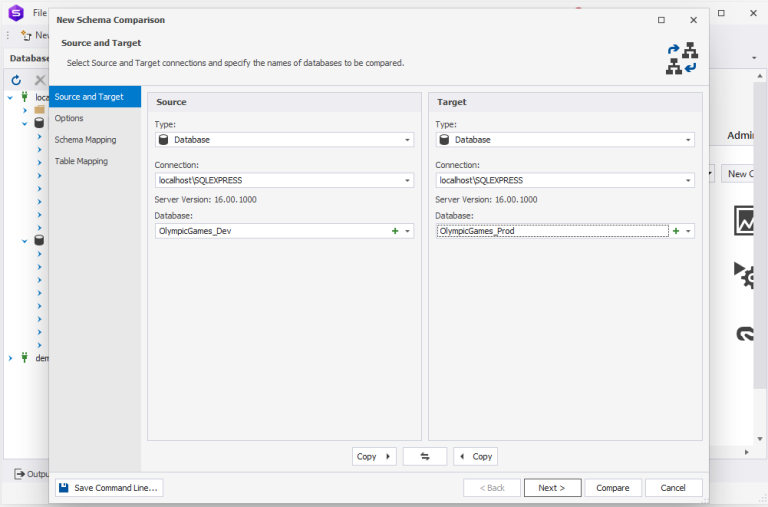Click the swap source and target button
The width and height of the screenshot is (768, 507).
[425, 456]
